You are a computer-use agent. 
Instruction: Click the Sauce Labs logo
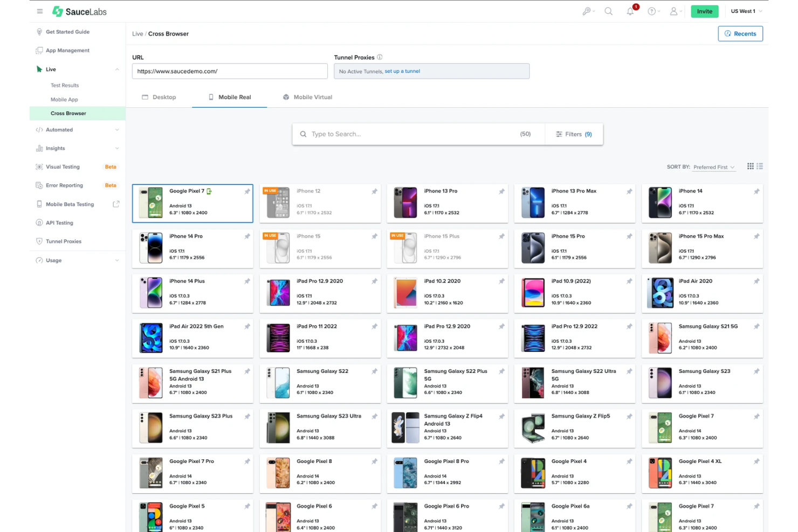(x=79, y=11)
